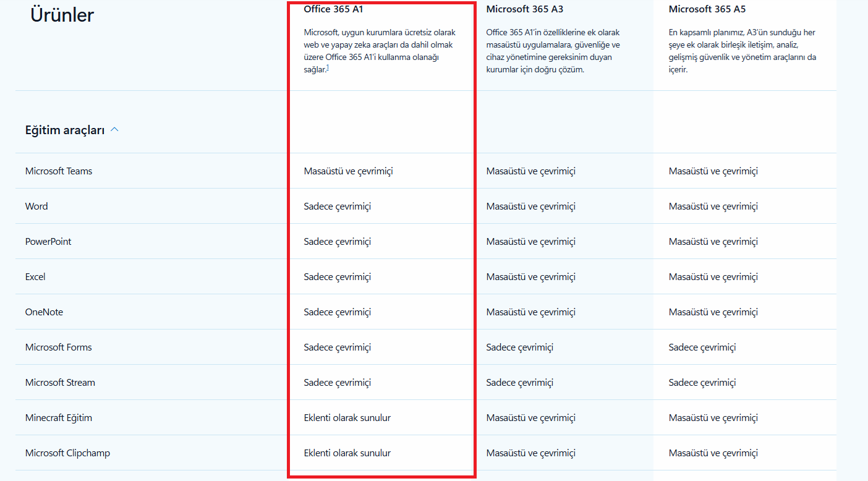
Task: Select the Microsoft Forms row label
Action: (x=58, y=347)
